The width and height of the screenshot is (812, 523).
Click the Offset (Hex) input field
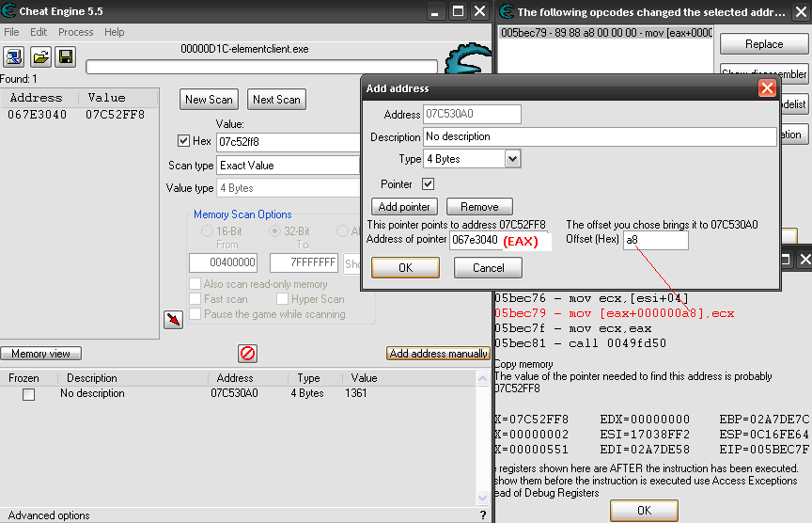tap(655, 241)
